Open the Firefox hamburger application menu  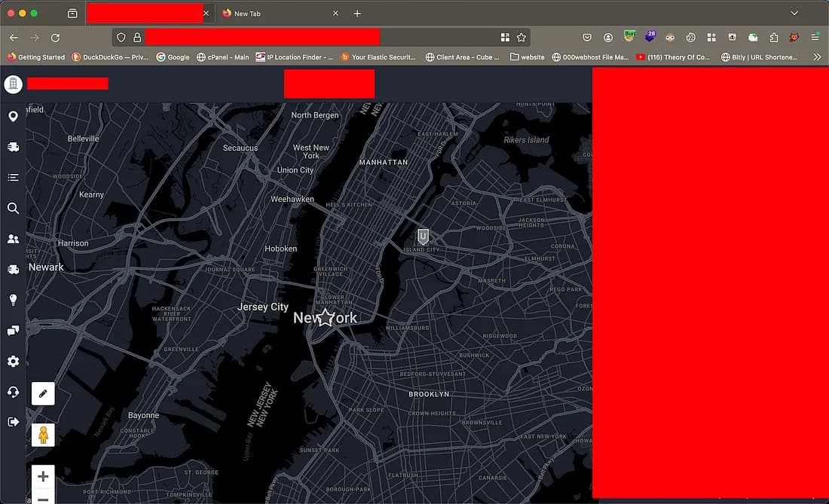(x=815, y=37)
